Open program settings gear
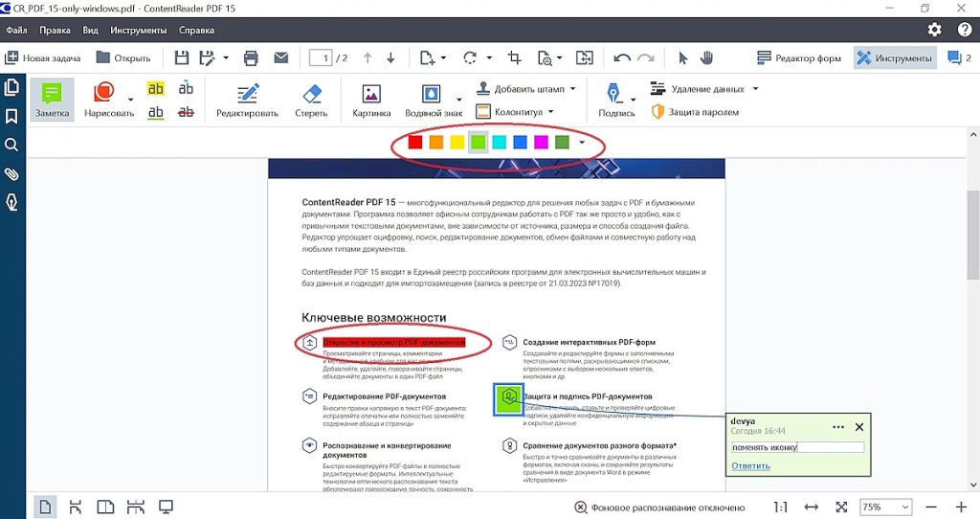Screen dimensions: 980x519 tap(934, 30)
